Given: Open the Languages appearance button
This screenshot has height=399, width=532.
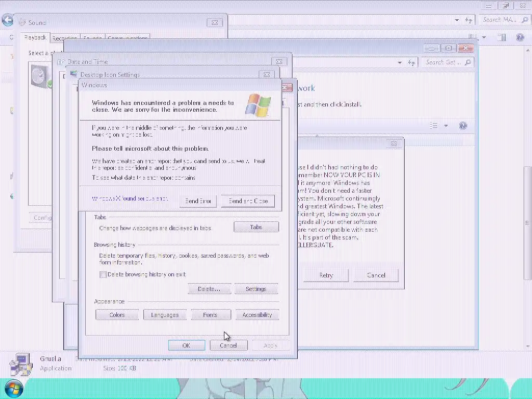Looking at the screenshot, I should [165, 315].
